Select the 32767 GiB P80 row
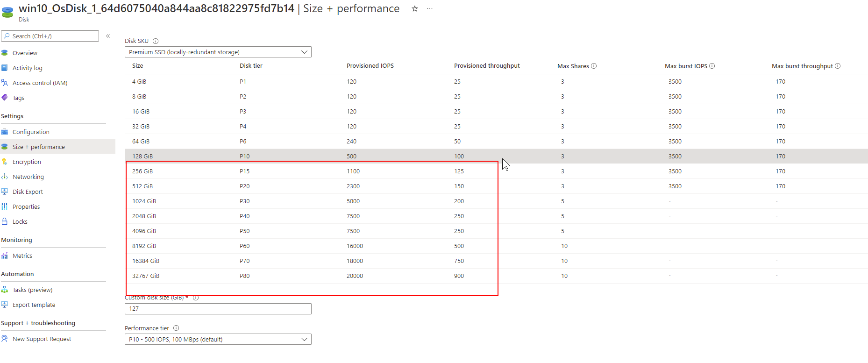 point(496,276)
